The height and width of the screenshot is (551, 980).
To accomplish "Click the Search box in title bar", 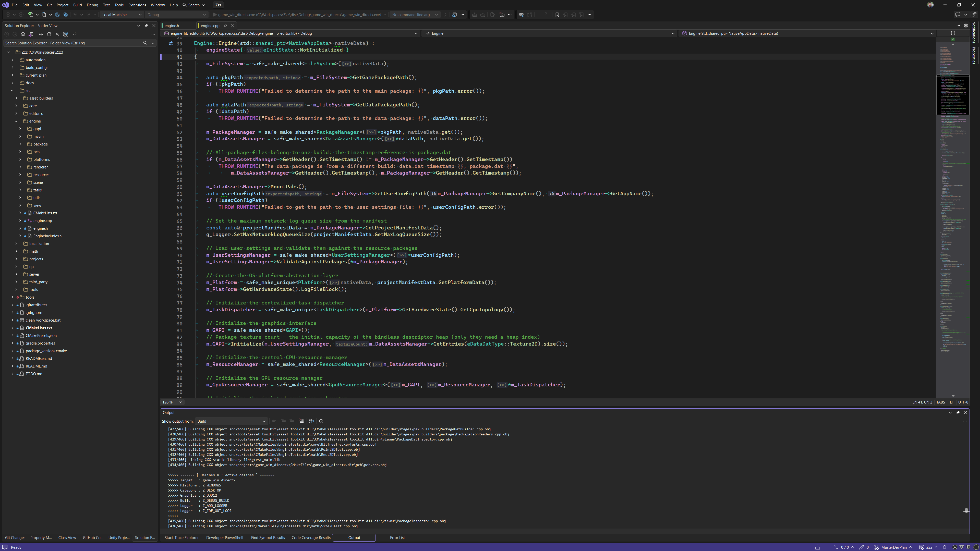I will pyautogui.click(x=194, y=5).
